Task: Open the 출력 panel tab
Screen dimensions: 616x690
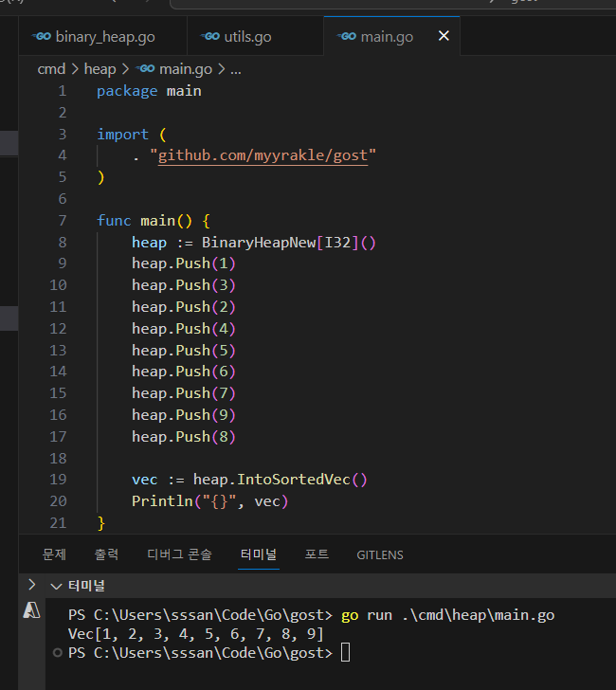Action: pyautogui.click(x=106, y=554)
